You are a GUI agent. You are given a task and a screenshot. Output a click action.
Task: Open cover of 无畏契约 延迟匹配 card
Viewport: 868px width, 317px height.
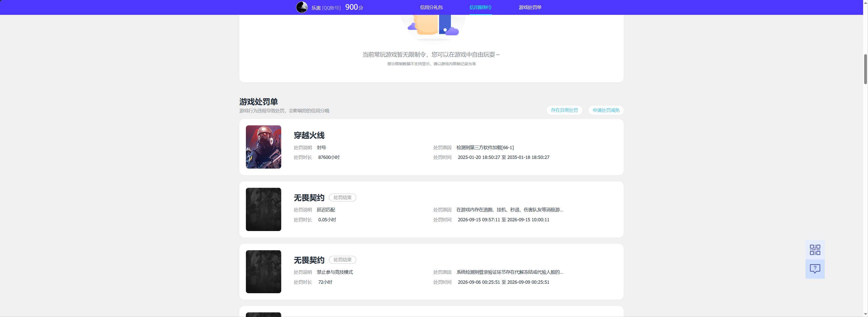[264, 209]
